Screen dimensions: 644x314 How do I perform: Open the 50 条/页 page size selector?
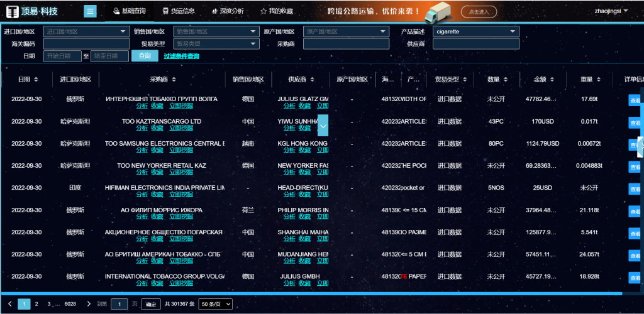[x=216, y=304]
